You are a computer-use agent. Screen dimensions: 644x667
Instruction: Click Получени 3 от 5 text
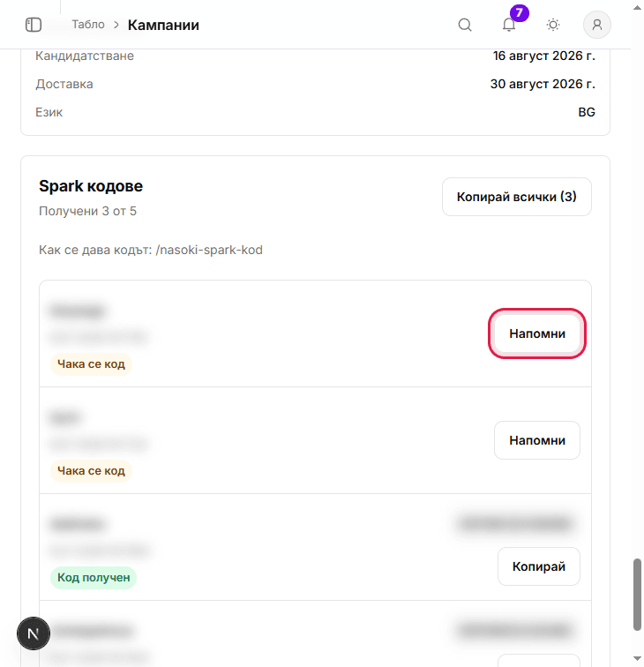coord(87,211)
